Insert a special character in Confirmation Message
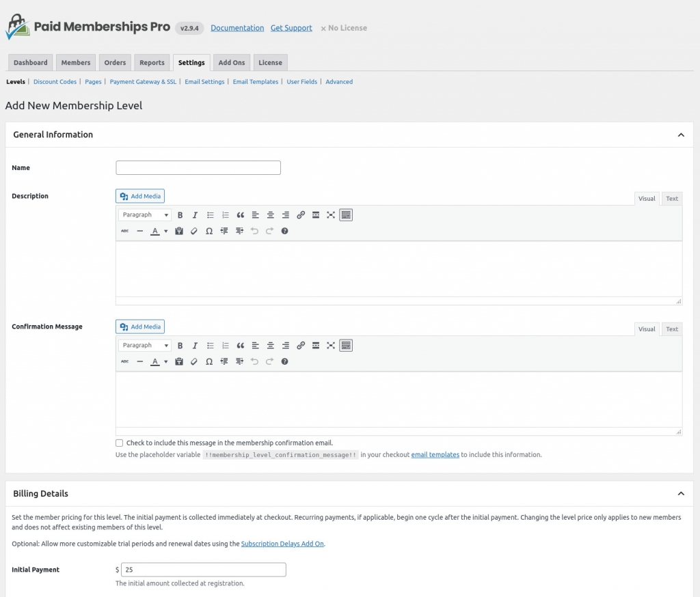700x597 pixels. pyautogui.click(x=209, y=361)
